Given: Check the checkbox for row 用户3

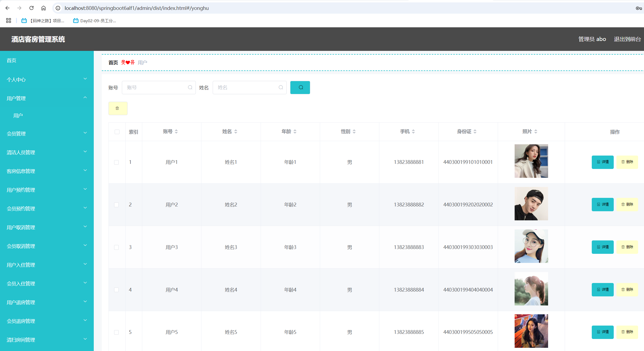Looking at the screenshot, I should click(x=117, y=247).
